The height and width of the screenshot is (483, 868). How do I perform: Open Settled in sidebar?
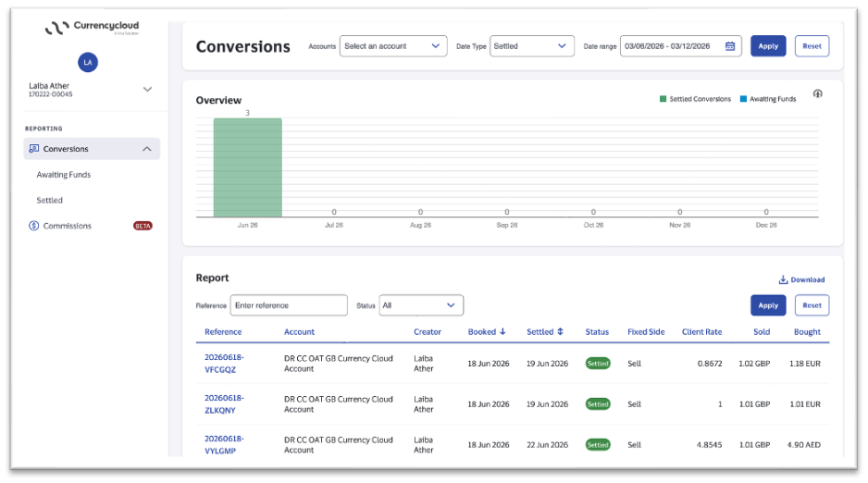tap(49, 200)
